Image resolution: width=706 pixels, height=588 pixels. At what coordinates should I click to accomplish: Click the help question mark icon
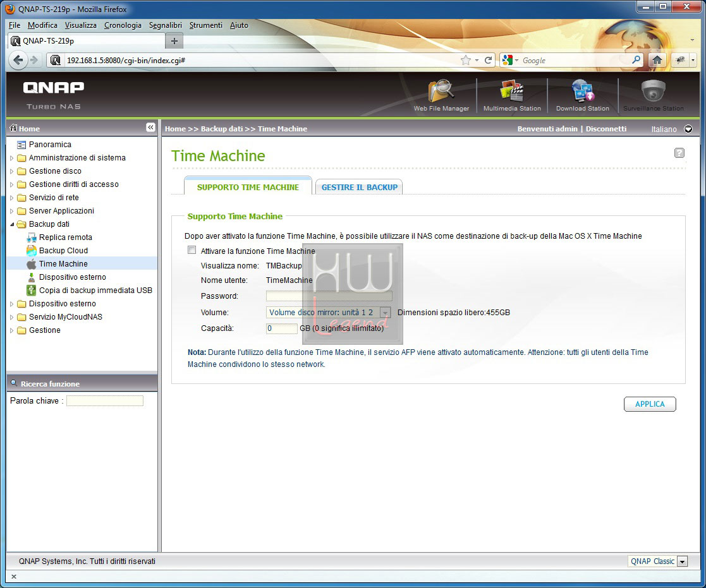click(x=679, y=153)
